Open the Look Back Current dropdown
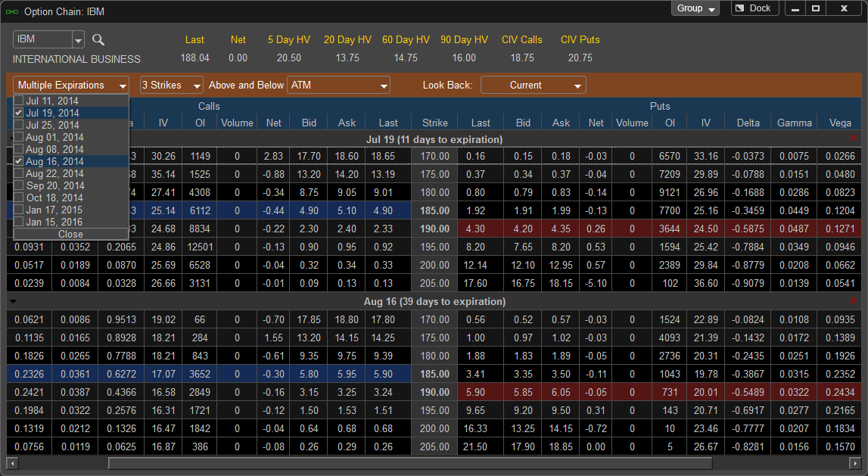868x476 pixels. click(533, 86)
